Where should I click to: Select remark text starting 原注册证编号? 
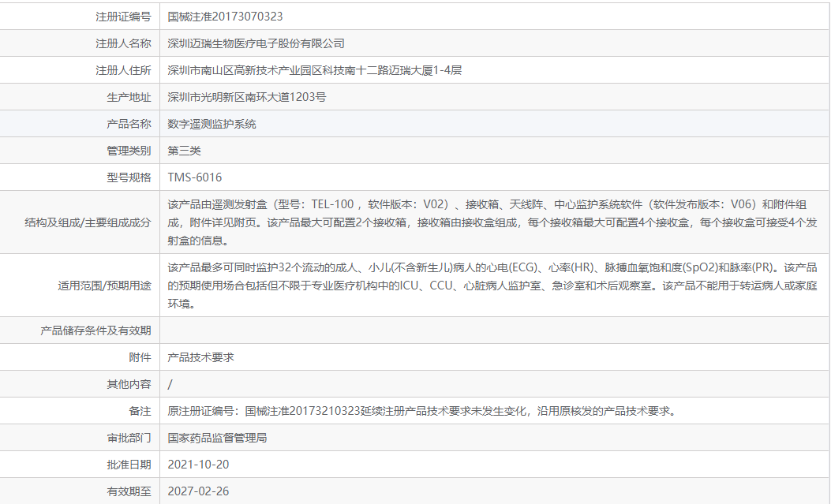(x=423, y=412)
